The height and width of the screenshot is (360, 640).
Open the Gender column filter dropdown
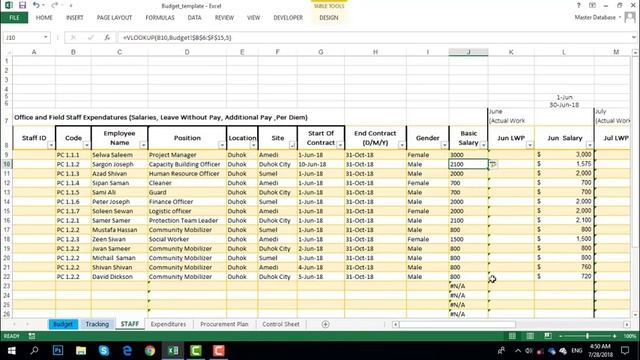(x=444, y=145)
